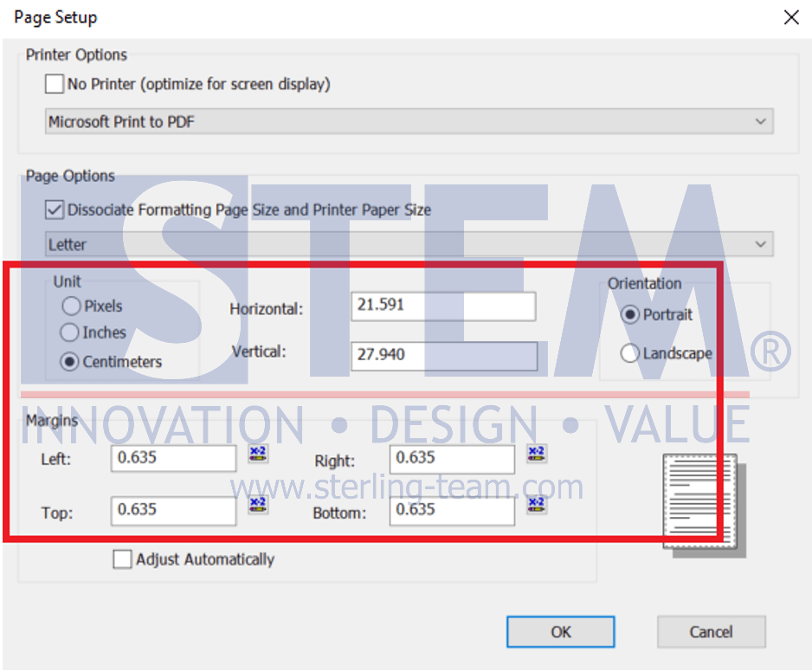Close the Page Setup dialog
812x671 pixels.
[790, 17]
